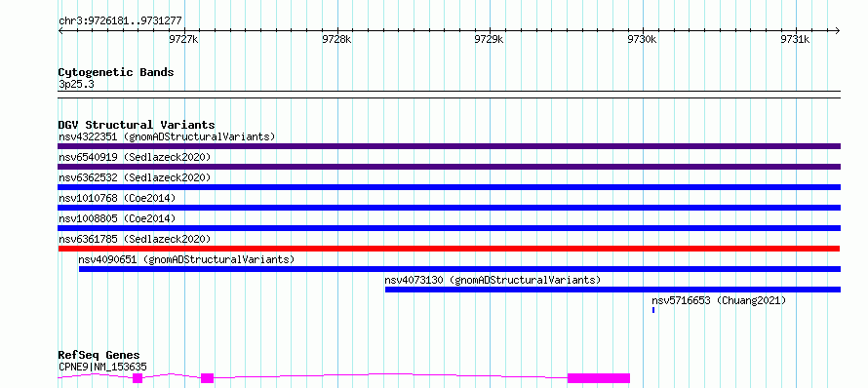Click the 9729k ruler tick label
868x388 pixels.
490,39
